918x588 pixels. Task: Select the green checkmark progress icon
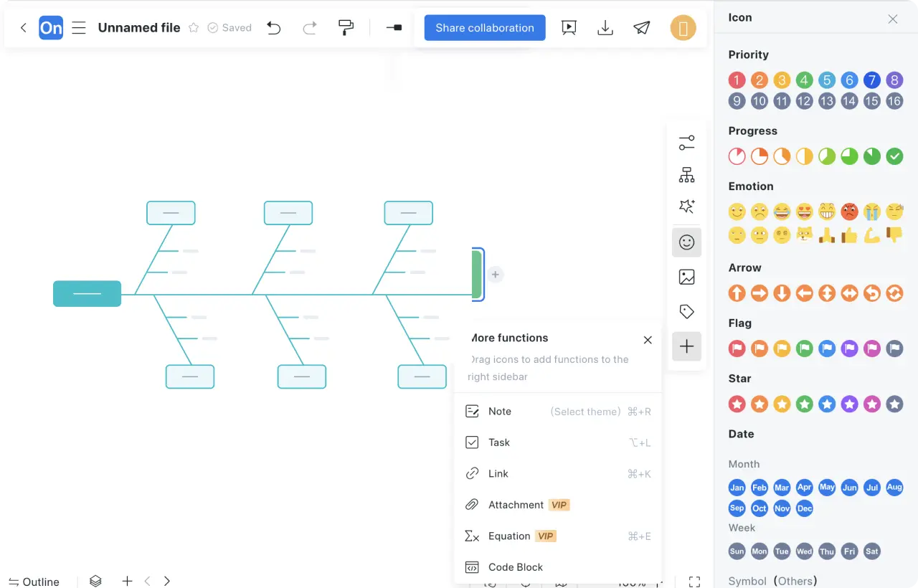(x=894, y=156)
